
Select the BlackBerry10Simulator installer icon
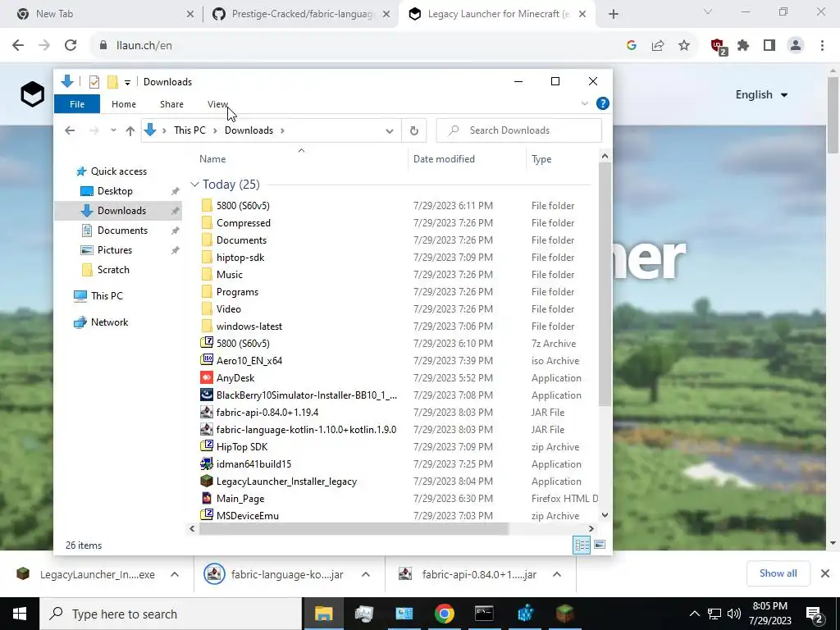206,395
